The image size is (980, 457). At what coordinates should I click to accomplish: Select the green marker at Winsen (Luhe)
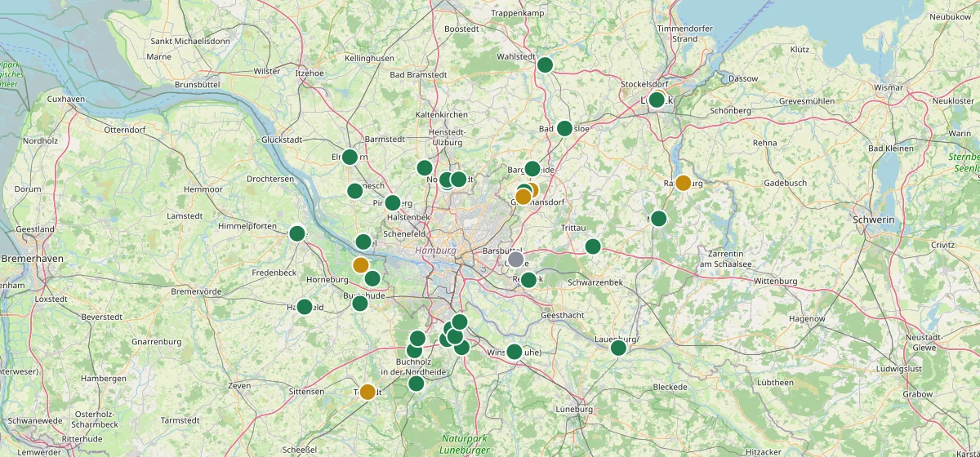(x=514, y=352)
